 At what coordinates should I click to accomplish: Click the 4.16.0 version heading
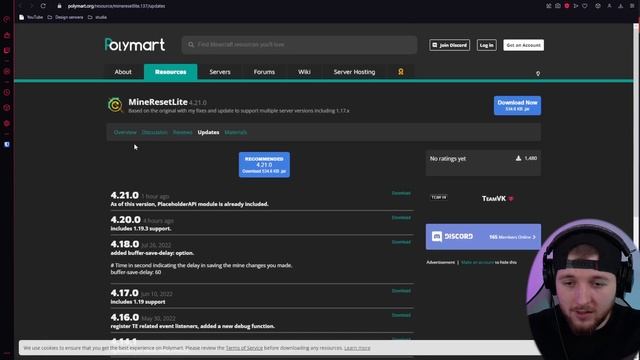click(x=124, y=317)
